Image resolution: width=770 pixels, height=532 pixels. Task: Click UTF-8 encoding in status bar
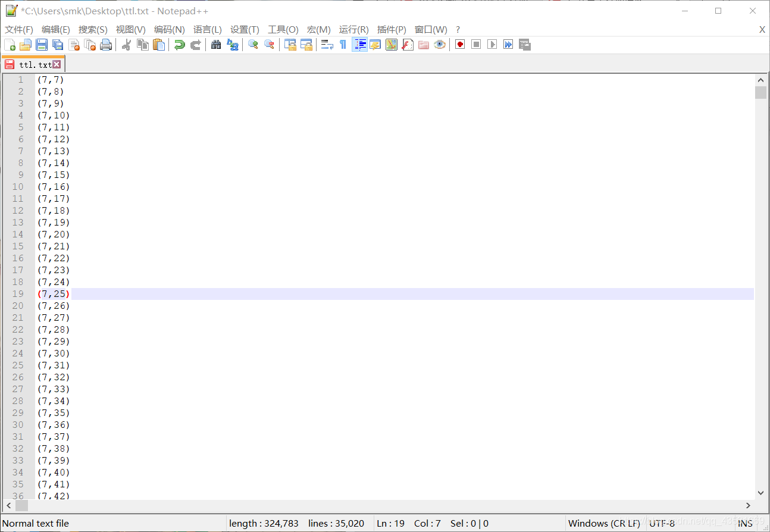pyautogui.click(x=662, y=524)
